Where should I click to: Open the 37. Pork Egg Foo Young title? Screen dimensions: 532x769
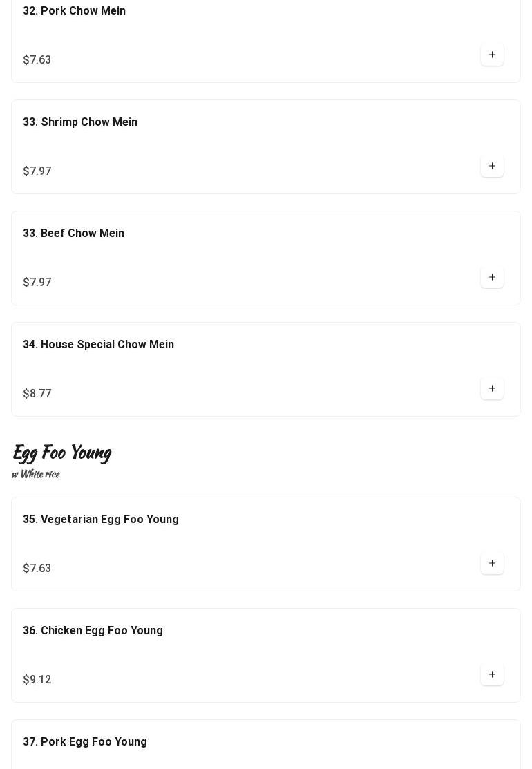tap(85, 742)
